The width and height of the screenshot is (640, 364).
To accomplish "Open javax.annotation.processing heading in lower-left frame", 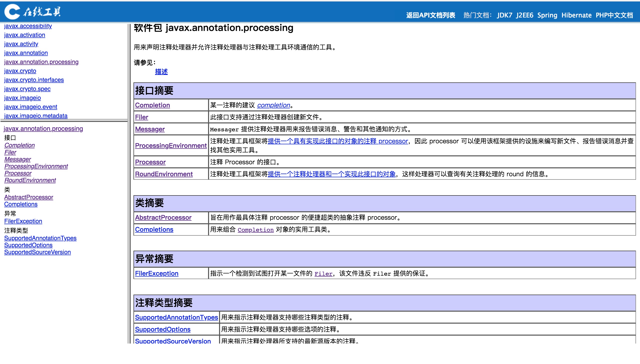I will point(43,129).
